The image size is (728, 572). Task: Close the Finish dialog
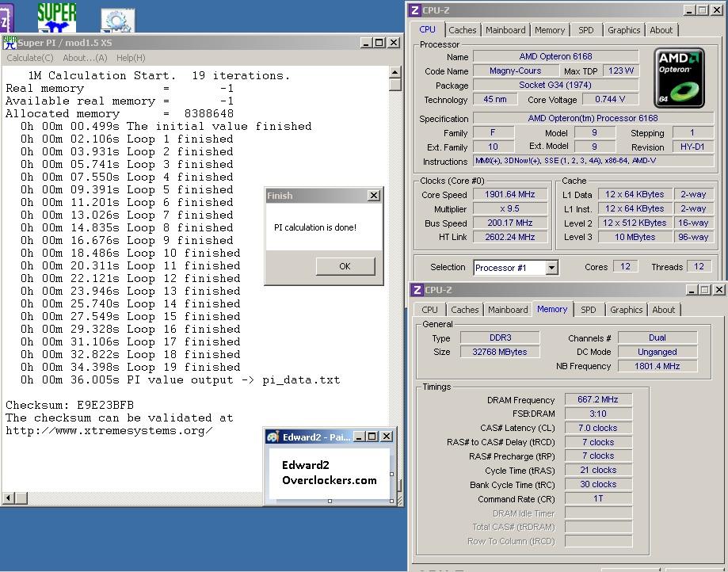(374, 196)
